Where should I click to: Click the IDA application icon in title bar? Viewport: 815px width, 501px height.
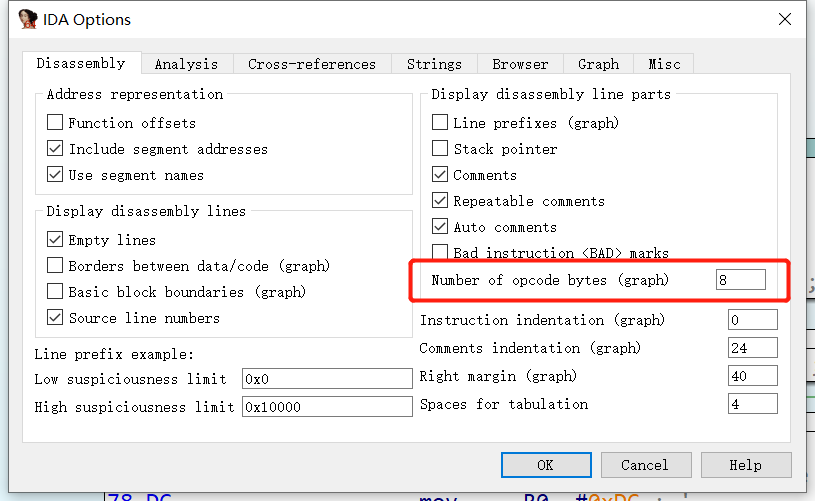click(28, 19)
